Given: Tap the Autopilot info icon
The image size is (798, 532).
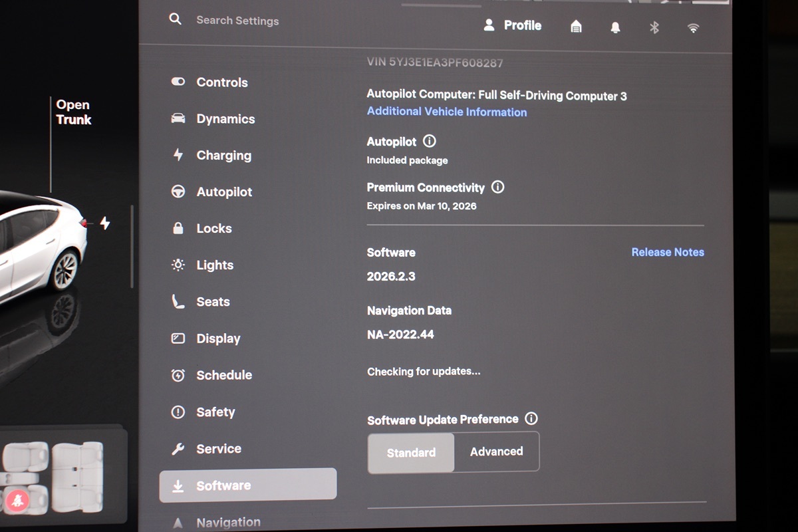Looking at the screenshot, I should [430, 142].
